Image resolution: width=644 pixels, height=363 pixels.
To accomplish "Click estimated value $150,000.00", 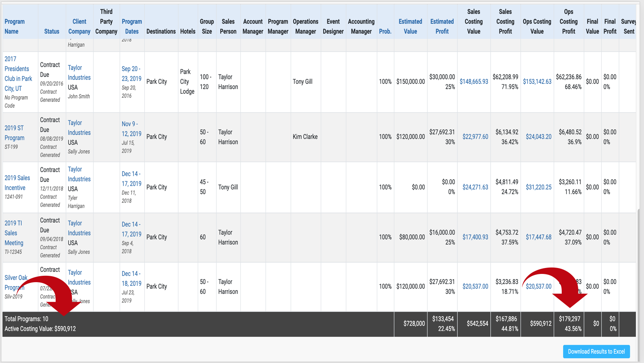I will (x=411, y=82).
